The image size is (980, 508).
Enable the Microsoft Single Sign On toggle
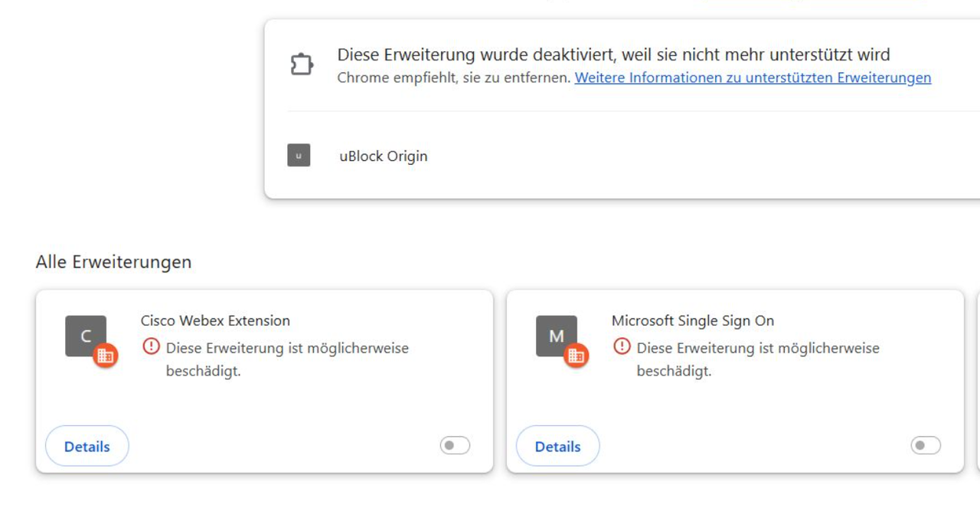[x=926, y=445]
